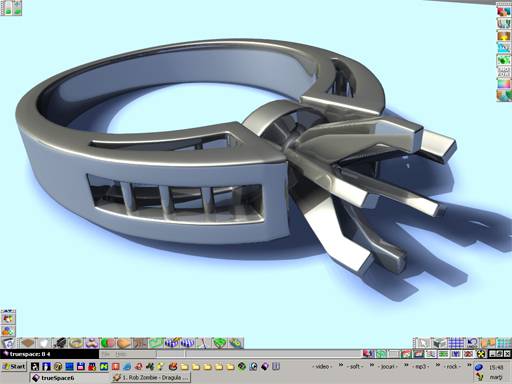512x384 pixels.
Task: Select the green and red spheres icon
Action: click(108, 343)
